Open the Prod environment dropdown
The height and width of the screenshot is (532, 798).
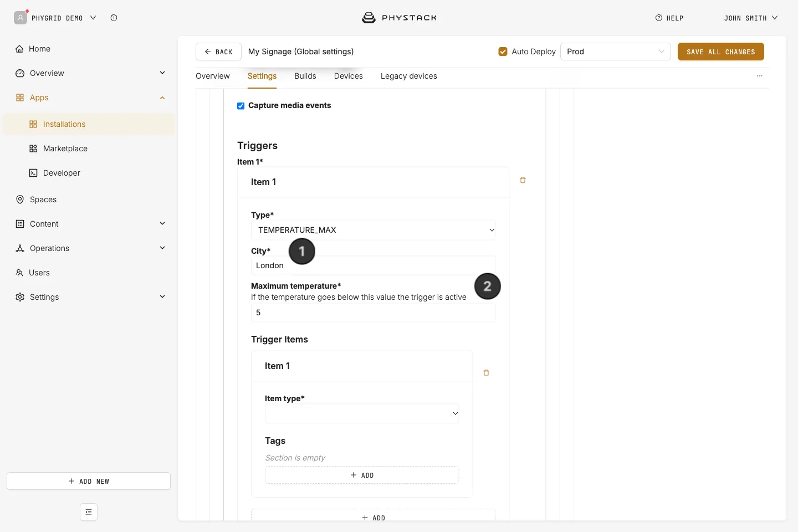[616, 52]
